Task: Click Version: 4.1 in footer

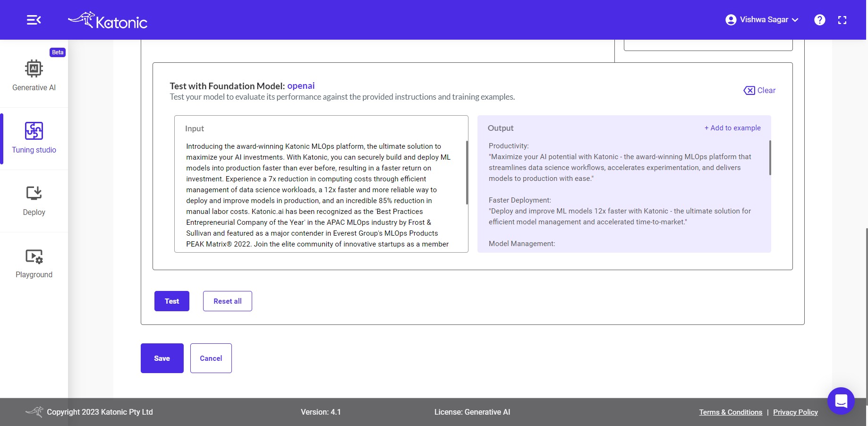Action: click(x=321, y=412)
